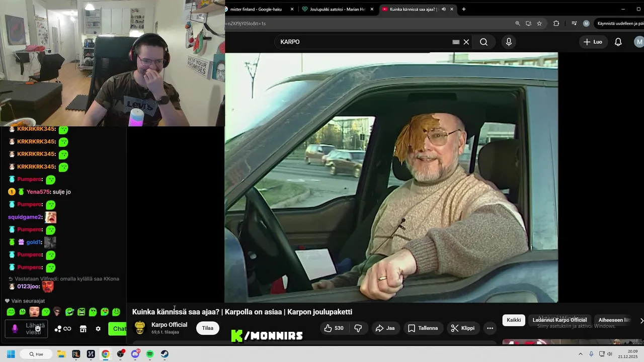The width and height of the screenshot is (644, 362).
Task: Expand hidden system tray icons
Action: click(580, 354)
